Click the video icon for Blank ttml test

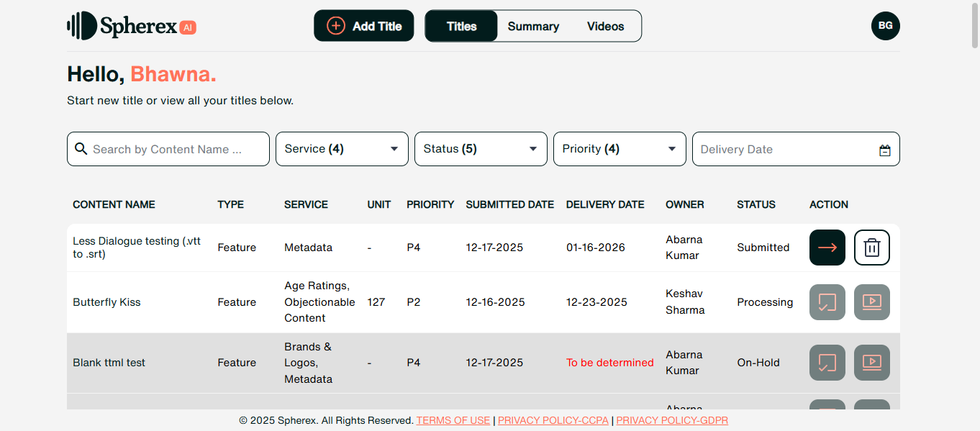(x=871, y=363)
